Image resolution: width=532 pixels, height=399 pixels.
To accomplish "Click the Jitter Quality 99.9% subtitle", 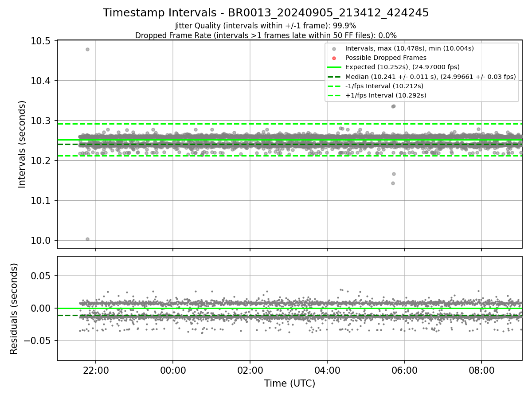I will pyautogui.click(x=266, y=26).
